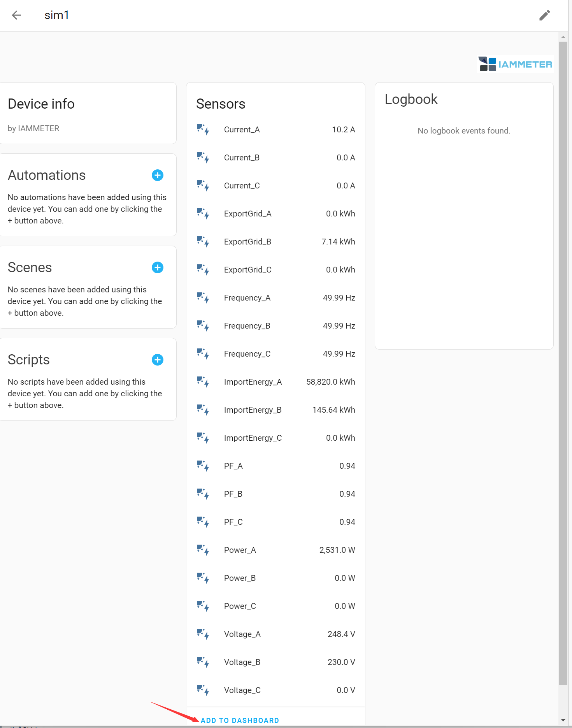Click the Power_A sensor icon
Image resolution: width=572 pixels, height=728 pixels.
[x=203, y=550]
